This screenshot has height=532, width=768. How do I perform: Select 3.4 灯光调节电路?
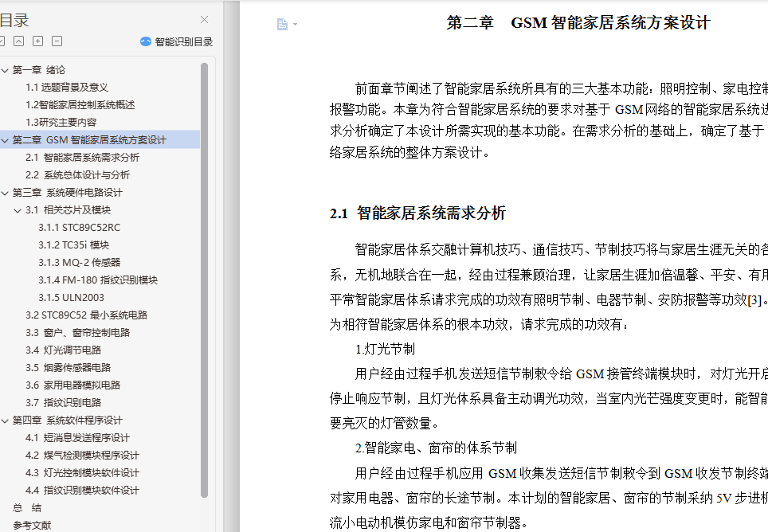point(63,350)
